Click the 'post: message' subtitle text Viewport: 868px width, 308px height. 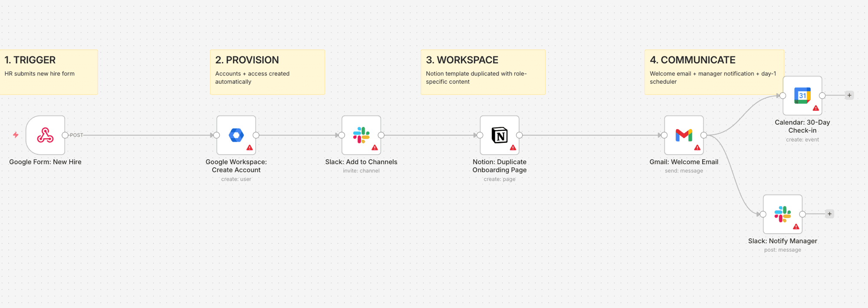tap(783, 250)
